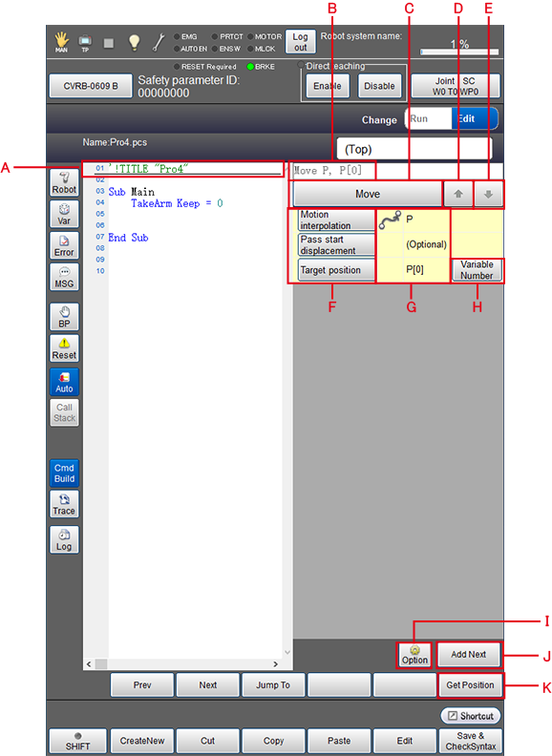Open the Var variables icon
552x756 pixels.
[x=64, y=214]
